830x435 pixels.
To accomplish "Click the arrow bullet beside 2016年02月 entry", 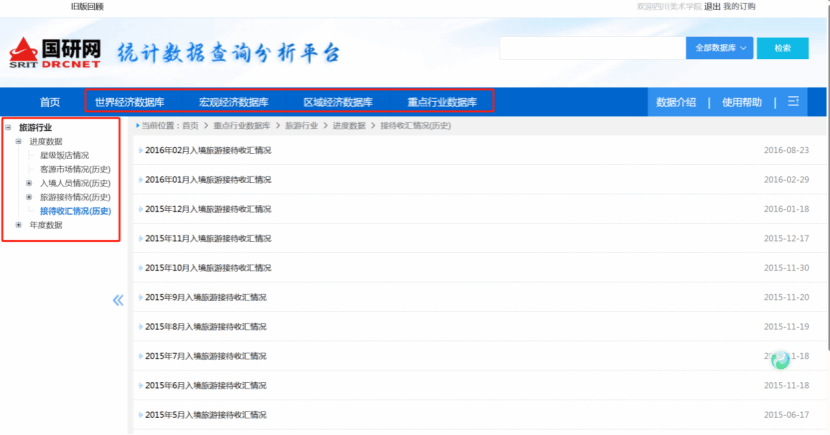I will tap(140, 151).
